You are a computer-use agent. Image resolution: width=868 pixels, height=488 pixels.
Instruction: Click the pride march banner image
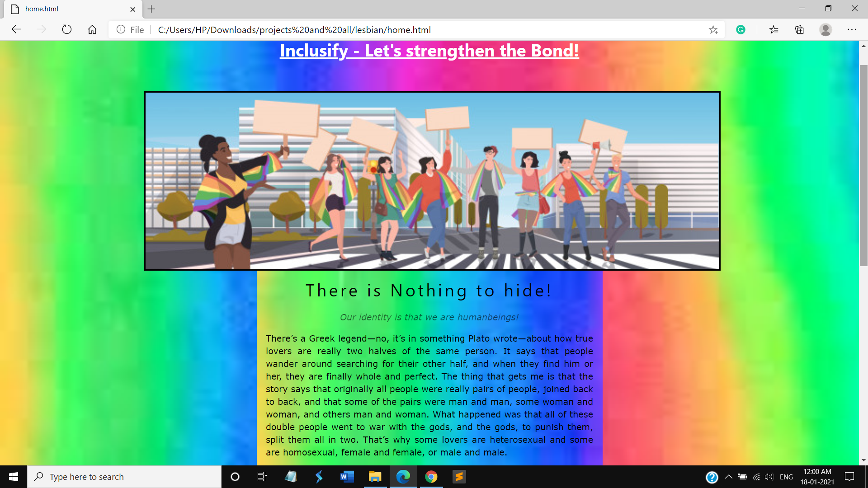pos(432,181)
